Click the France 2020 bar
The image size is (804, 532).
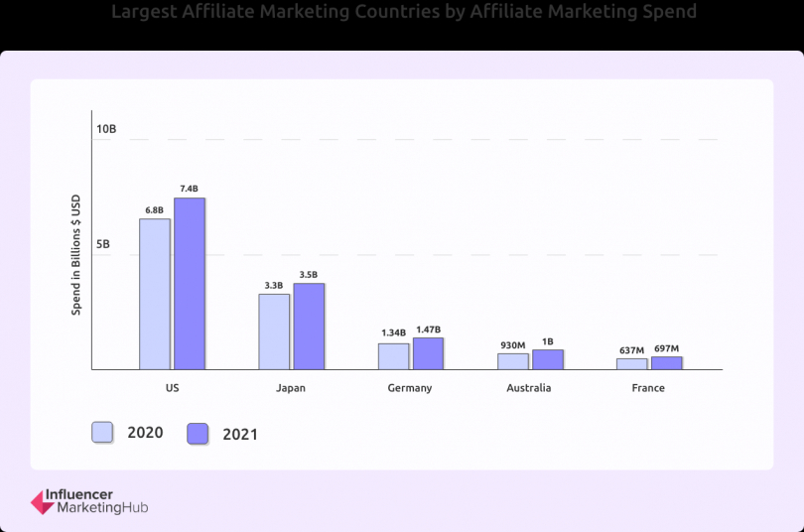[x=631, y=364]
